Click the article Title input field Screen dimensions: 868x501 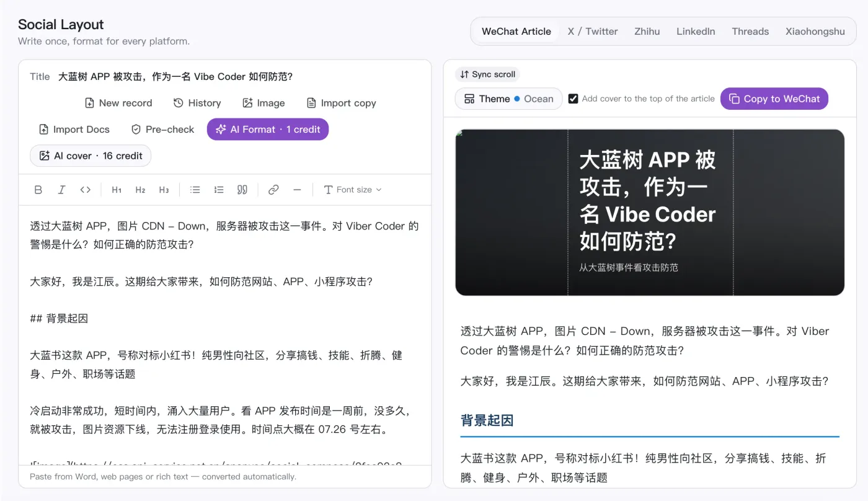(x=239, y=77)
